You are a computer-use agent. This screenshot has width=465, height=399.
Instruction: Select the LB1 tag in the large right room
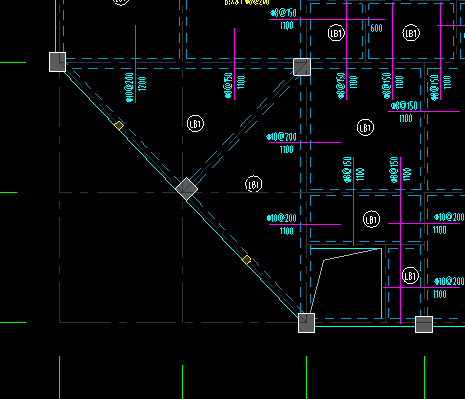pos(365,128)
